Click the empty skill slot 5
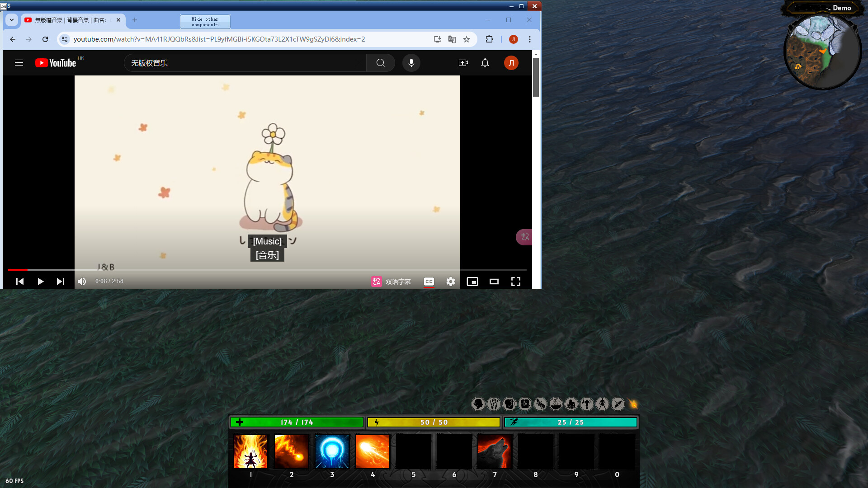This screenshot has height=488, width=868. 414,451
